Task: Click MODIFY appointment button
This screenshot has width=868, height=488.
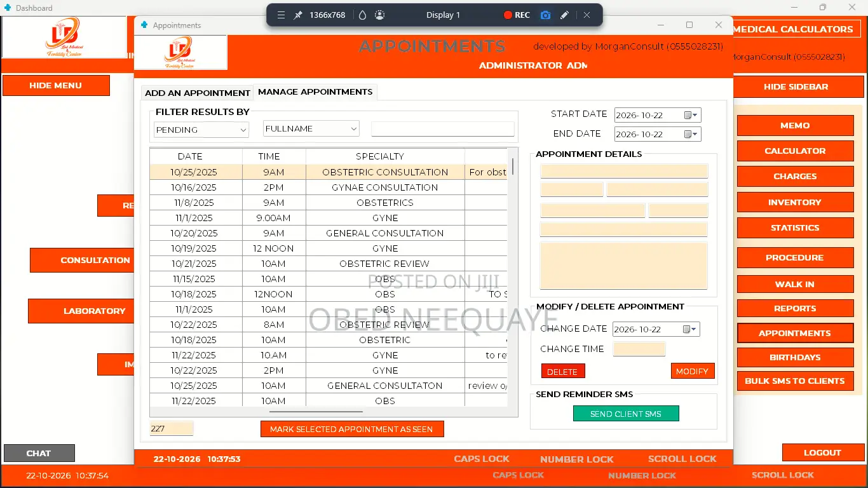Action: coord(693,371)
